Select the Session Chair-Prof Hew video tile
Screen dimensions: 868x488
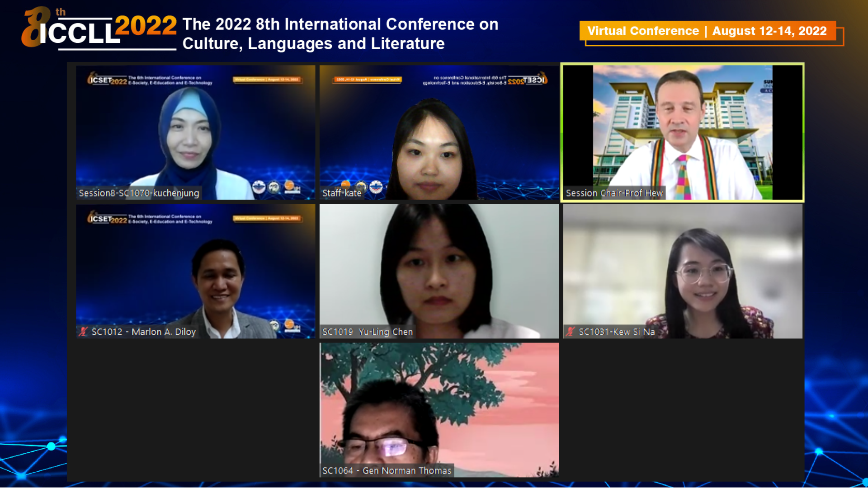[682, 132]
